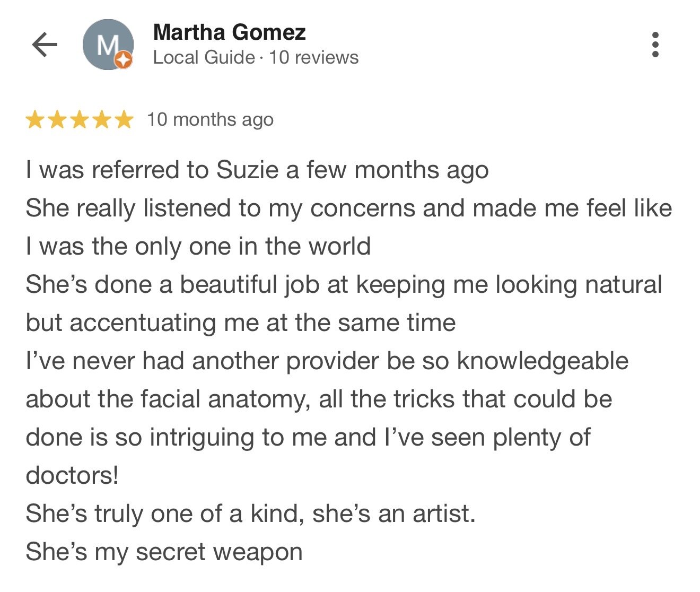Click the 'She's done a beautiful job' line

[344, 285]
